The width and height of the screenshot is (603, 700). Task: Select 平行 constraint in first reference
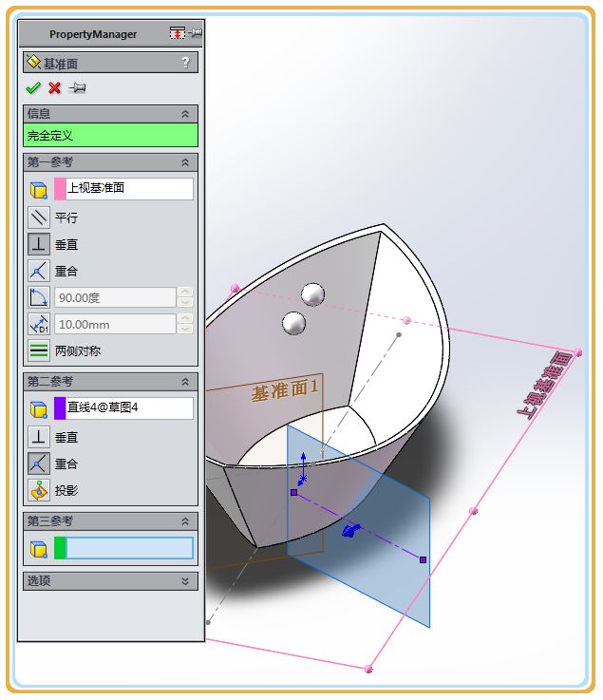(x=39, y=218)
